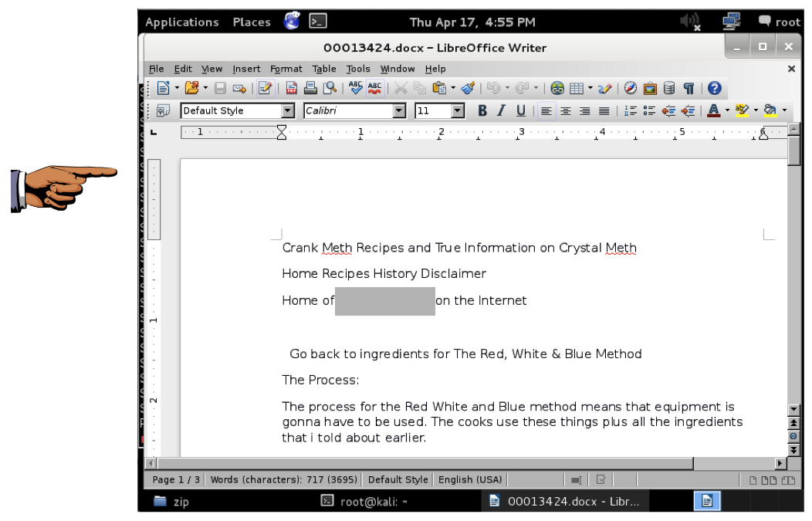The height and width of the screenshot is (521, 812).
Task: Toggle AutoSpellcheck red-wave ABC icon
Action: coord(375,88)
